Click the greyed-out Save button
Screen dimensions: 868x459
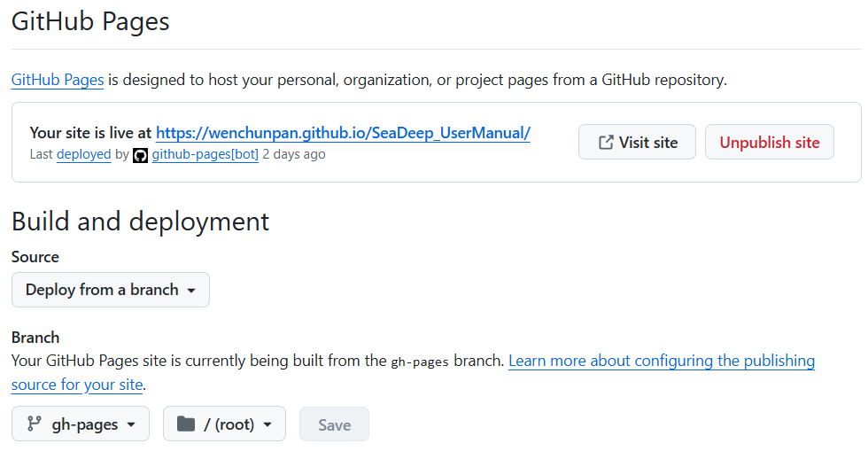334,424
